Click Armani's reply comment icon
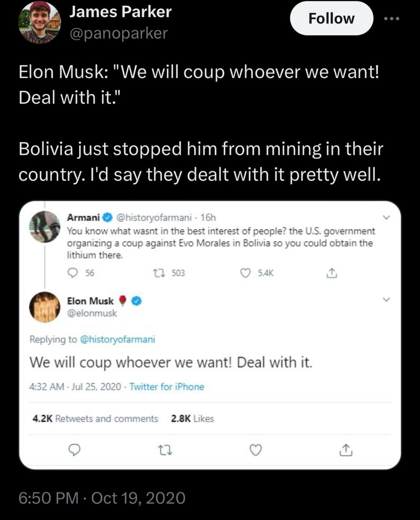Screen dimensions: 420x520 pyautogui.click(x=73, y=273)
